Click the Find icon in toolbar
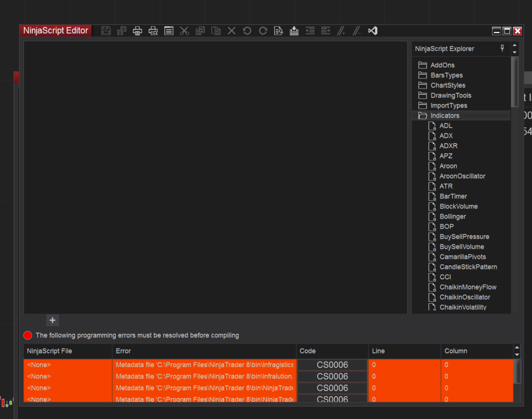This screenshot has height=419, width=532. 279,31
